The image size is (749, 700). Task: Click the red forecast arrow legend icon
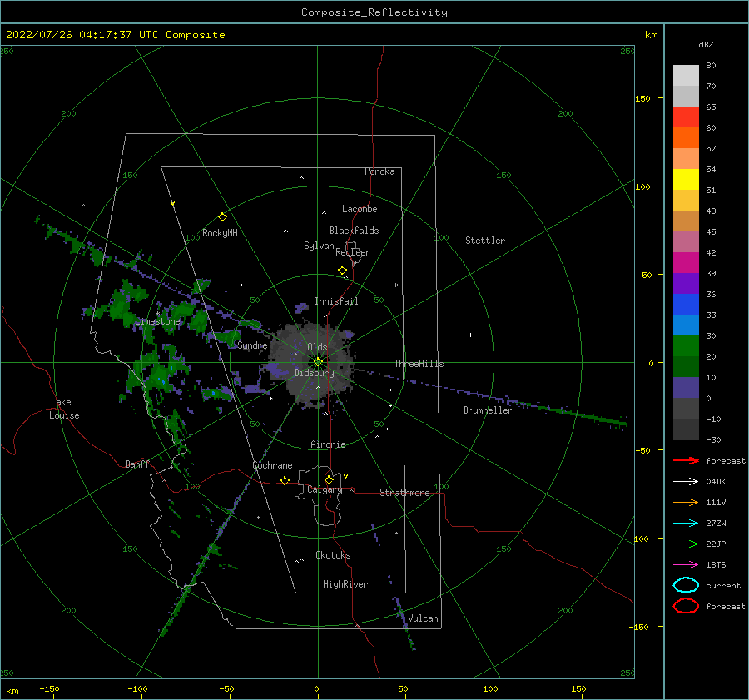pos(686,460)
